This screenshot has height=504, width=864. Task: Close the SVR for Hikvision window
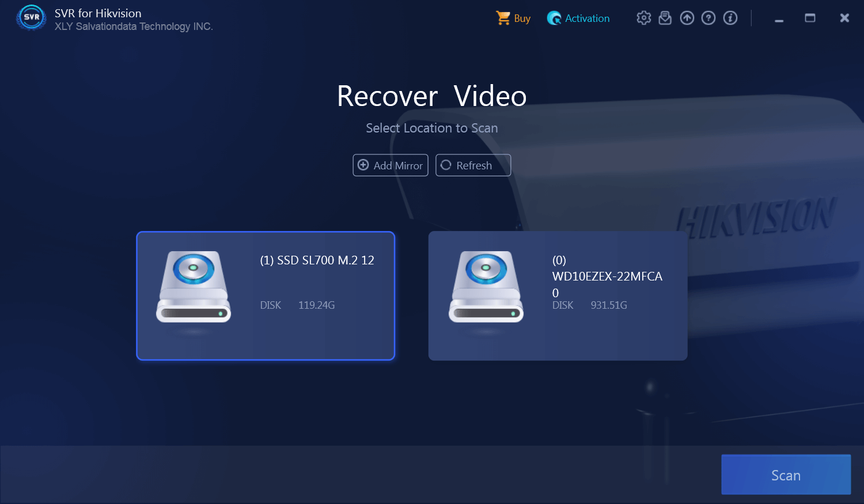pyautogui.click(x=844, y=18)
